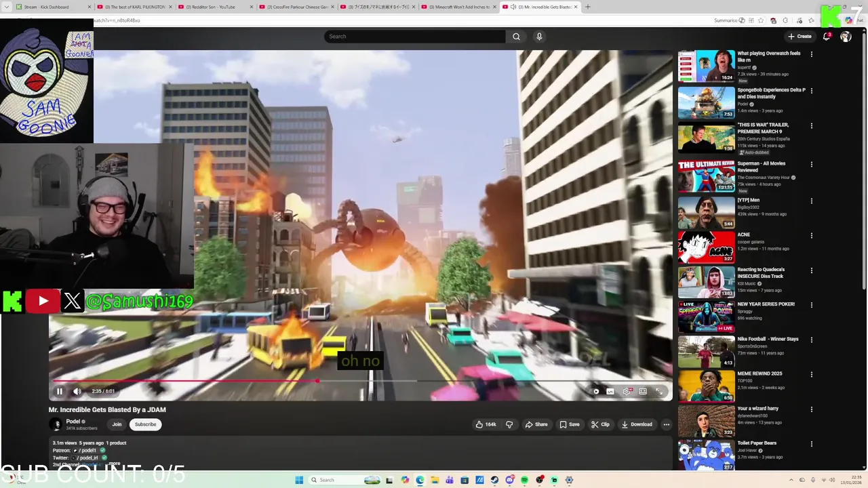The image size is (868, 488).
Task: Join the Podel channel membership
Action: click(x=117, y=424)
